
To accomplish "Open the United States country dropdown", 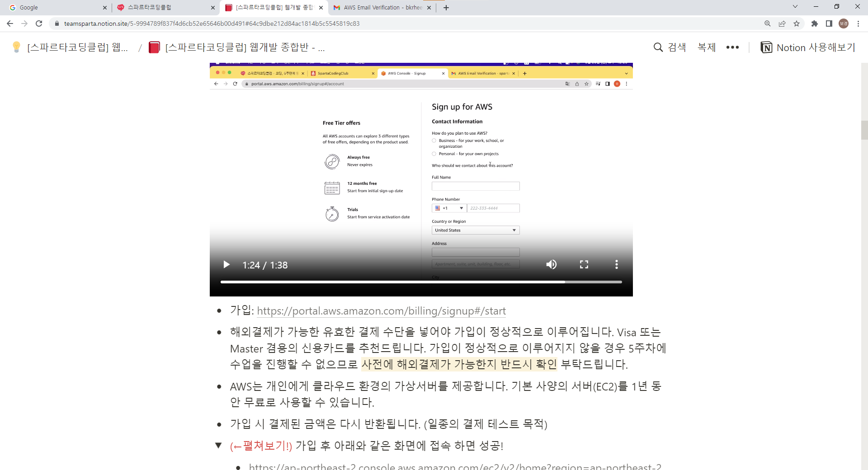I will pos(476,230).
